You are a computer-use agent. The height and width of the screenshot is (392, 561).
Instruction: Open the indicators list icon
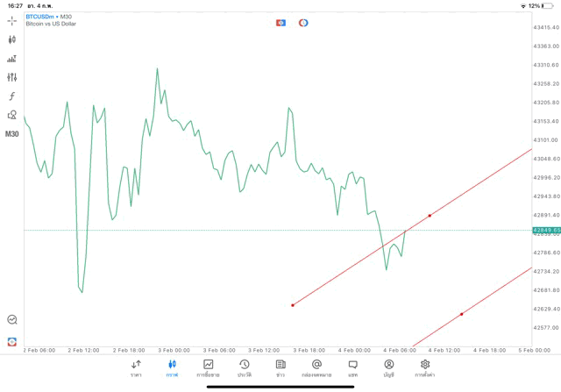pyautogui.click(x=11, y=59)
